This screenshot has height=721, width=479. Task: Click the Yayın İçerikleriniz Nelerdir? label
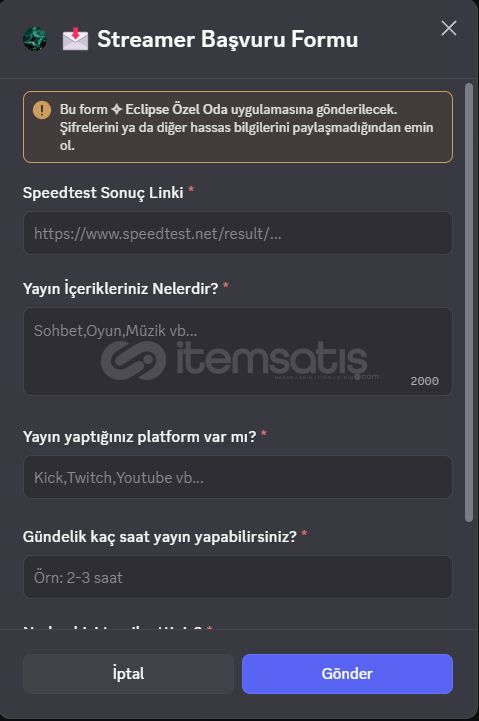click(120, 288)
